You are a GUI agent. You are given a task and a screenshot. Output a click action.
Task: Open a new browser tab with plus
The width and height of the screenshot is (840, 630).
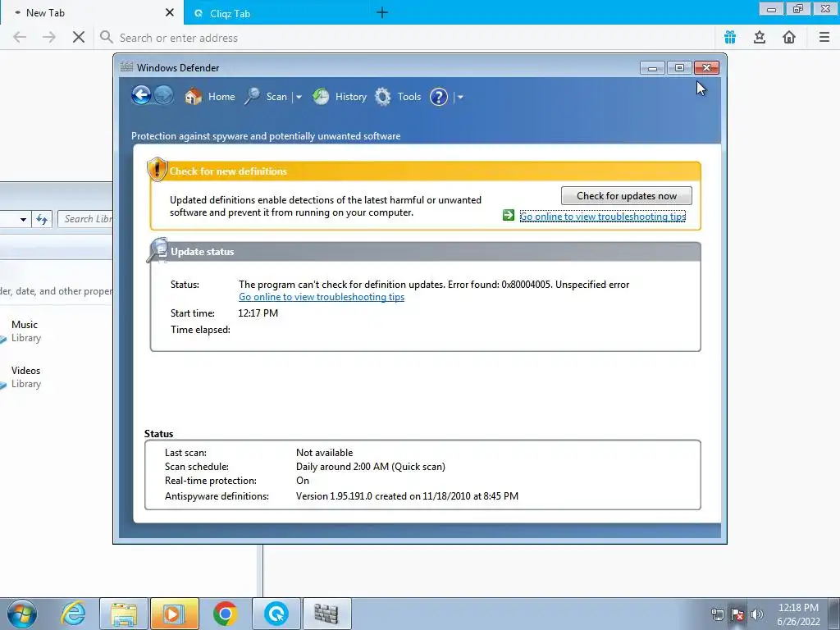(x=382, y=12)
